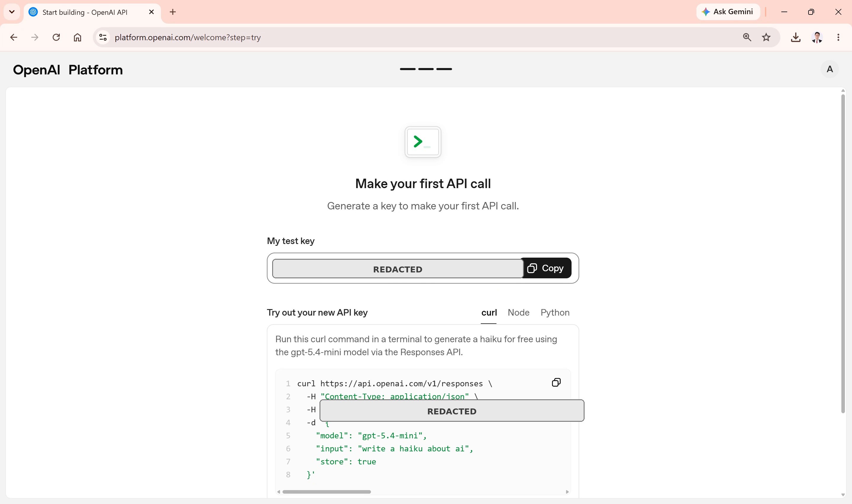This screenshot has width=852, height=504.
Task: Switch to the Python tab
Action: coord(555,312)
